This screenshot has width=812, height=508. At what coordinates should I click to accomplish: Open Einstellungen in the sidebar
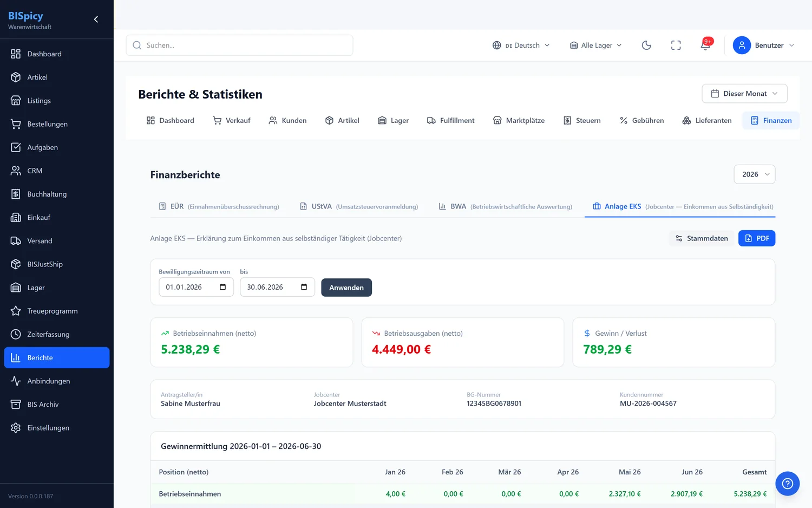pos(57,428)
